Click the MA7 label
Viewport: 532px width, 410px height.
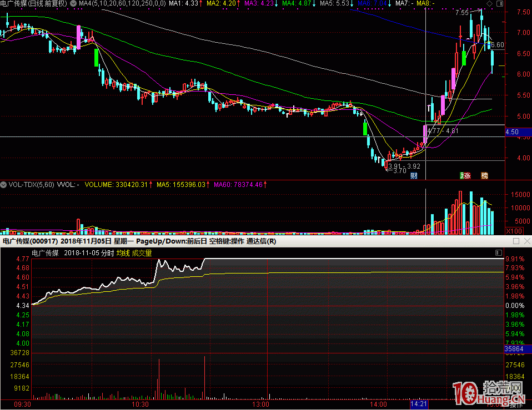click(404, 3)
